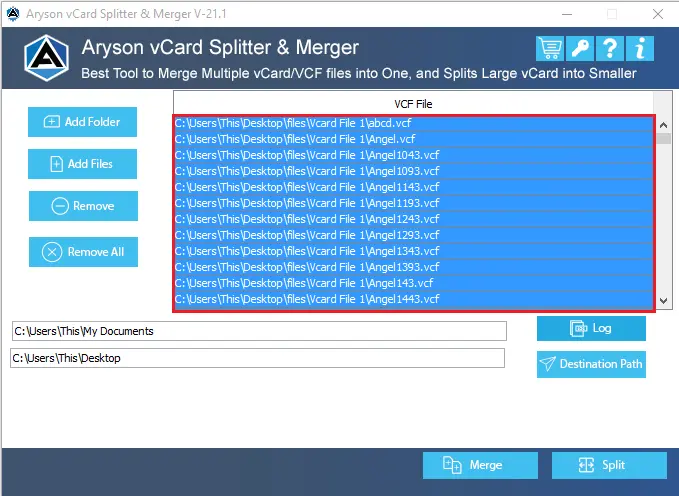679x496 pixels.
Task: Choose the Destination Path button
Action: coord(591,364)
